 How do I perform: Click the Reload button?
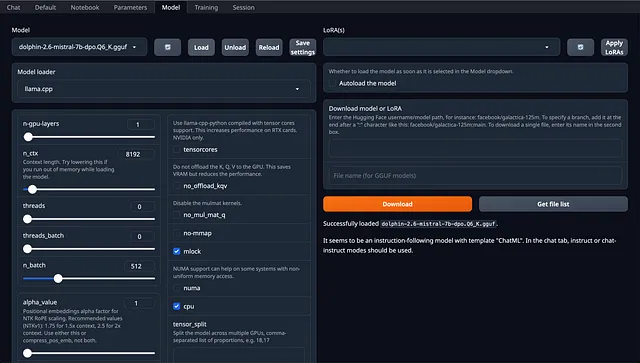tap(269, 47)
